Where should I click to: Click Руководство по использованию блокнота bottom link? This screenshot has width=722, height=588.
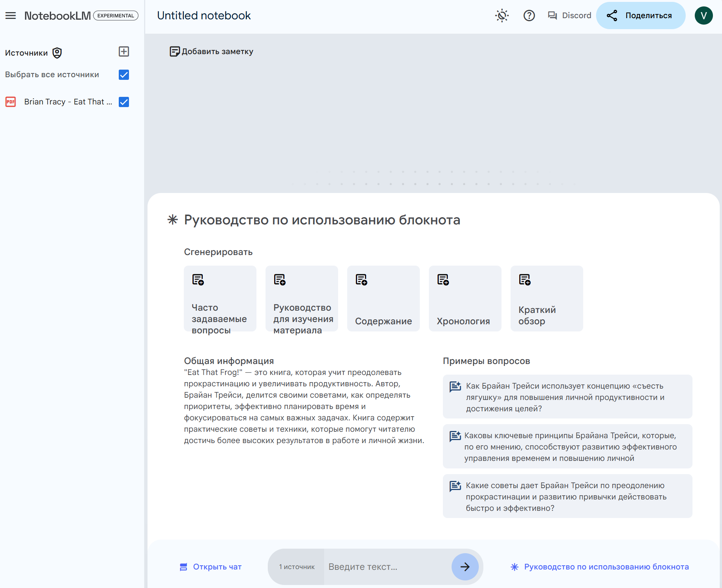(x=600, y=567)
